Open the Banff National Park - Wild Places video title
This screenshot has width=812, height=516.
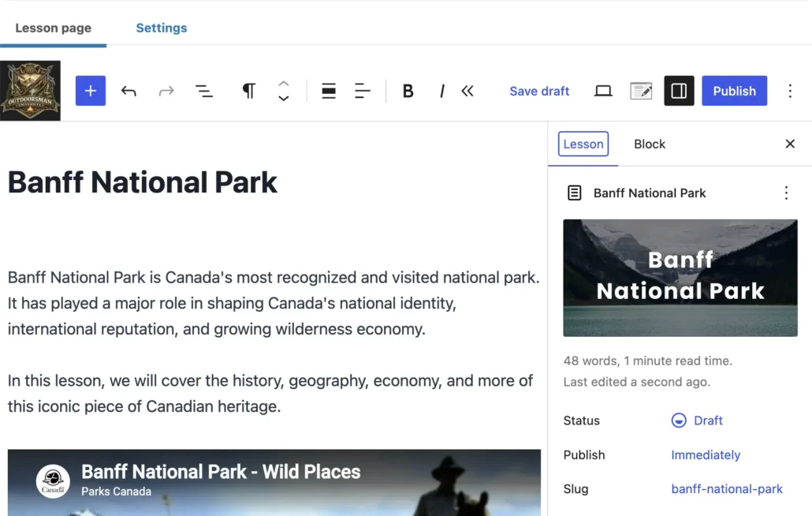click(x=221, y=472)
